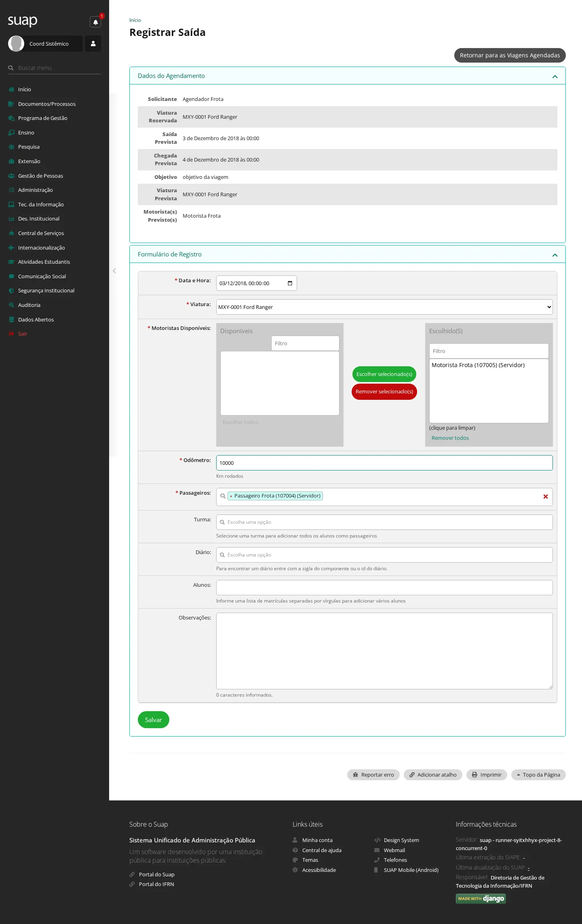
Task: Clear all passengers with the red X
Action: (x=546, y=496)
